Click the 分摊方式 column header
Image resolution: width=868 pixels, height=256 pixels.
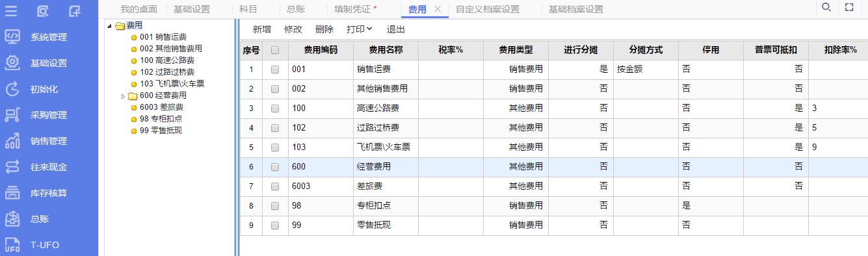click(646, 50)
